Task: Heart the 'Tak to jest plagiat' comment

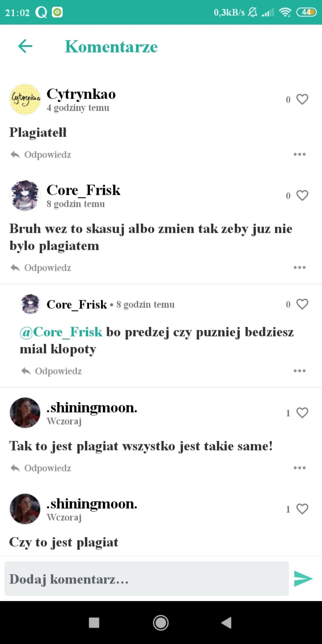Action: [x=302, y=413]
